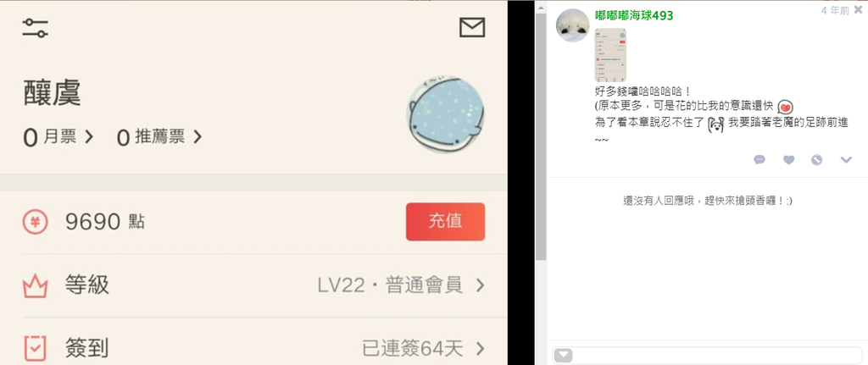Click the blue whale profile avatar
The image size is (868, 365).
click(x=445, y=114)
